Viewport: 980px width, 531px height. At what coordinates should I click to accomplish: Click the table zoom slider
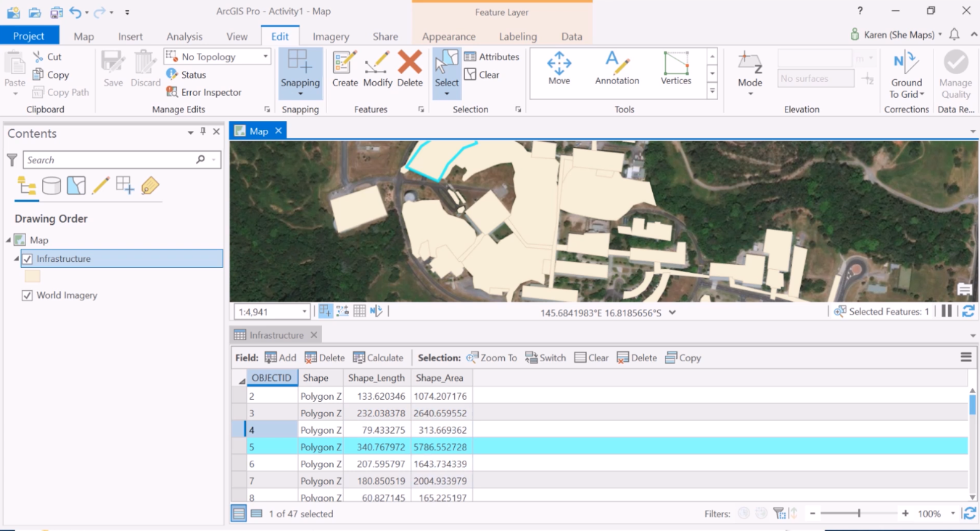coord(859,514)
